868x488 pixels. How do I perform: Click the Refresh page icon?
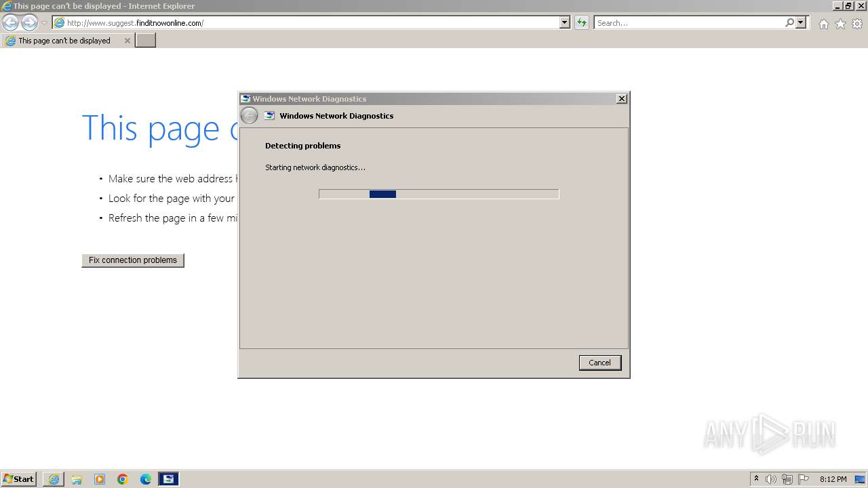pos(582,23)
